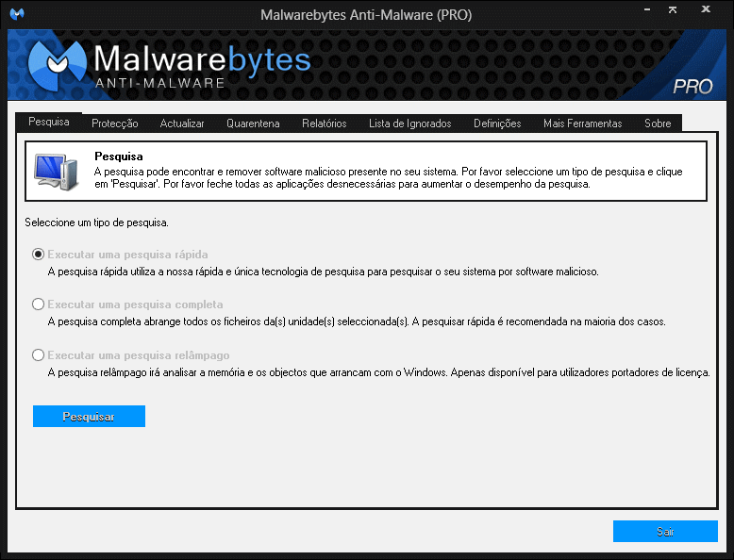Open the Relatórios tab
Screen dimensions: 734x560
(x=324, y=124)
